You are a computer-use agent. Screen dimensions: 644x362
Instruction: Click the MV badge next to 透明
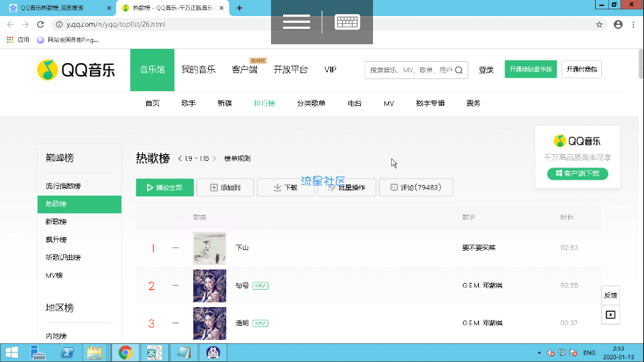[x=260, y=323]
